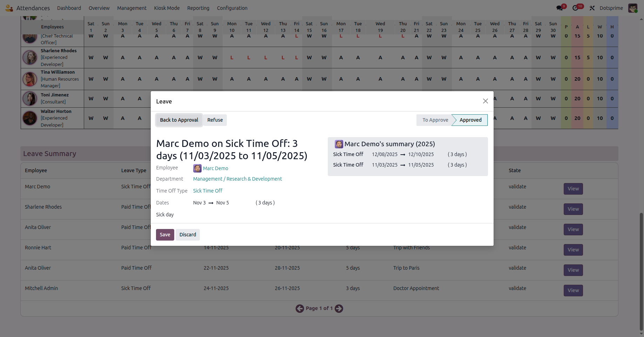Switch to Kiosk Mode

(167, 8)
